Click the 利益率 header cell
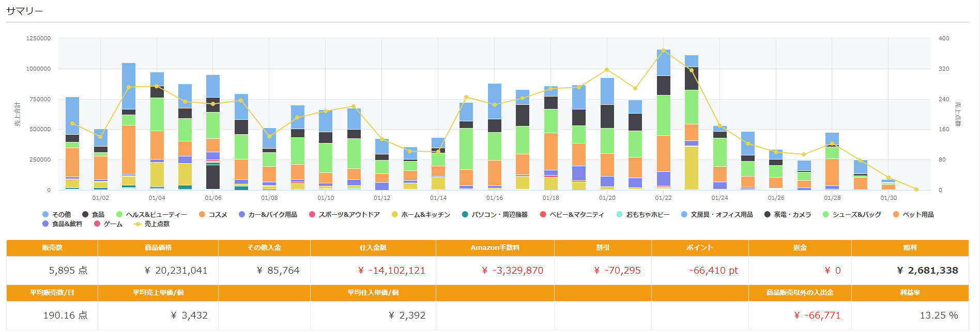This screenshot has height=332, width=980. point(910,293)
